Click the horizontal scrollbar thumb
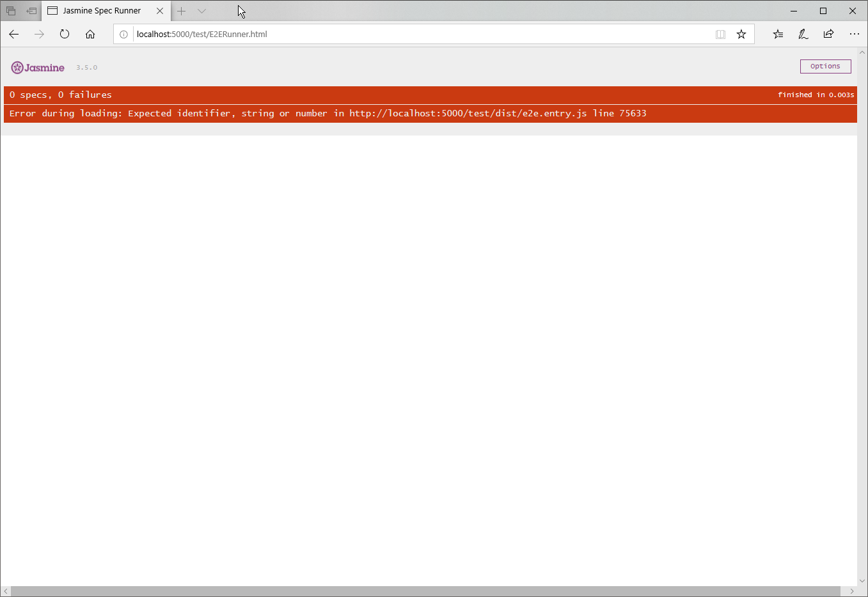868x597 pixels. [425, 591]
